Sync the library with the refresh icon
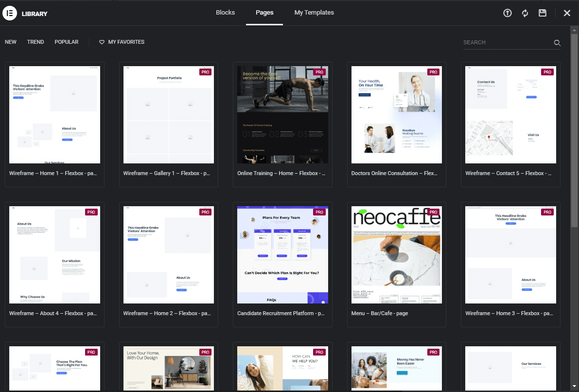The height and width of the screenshot is (392, 579). (x=525, y=13)
